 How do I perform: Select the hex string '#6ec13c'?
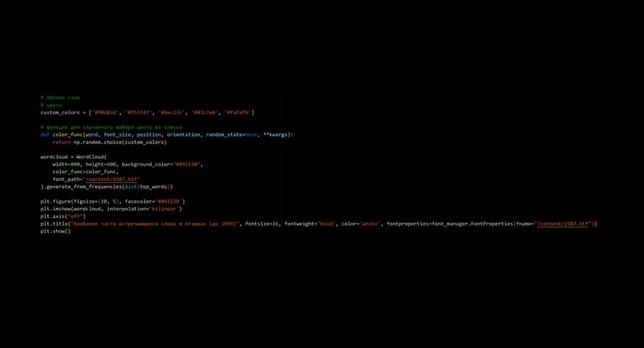click(171, 112)
